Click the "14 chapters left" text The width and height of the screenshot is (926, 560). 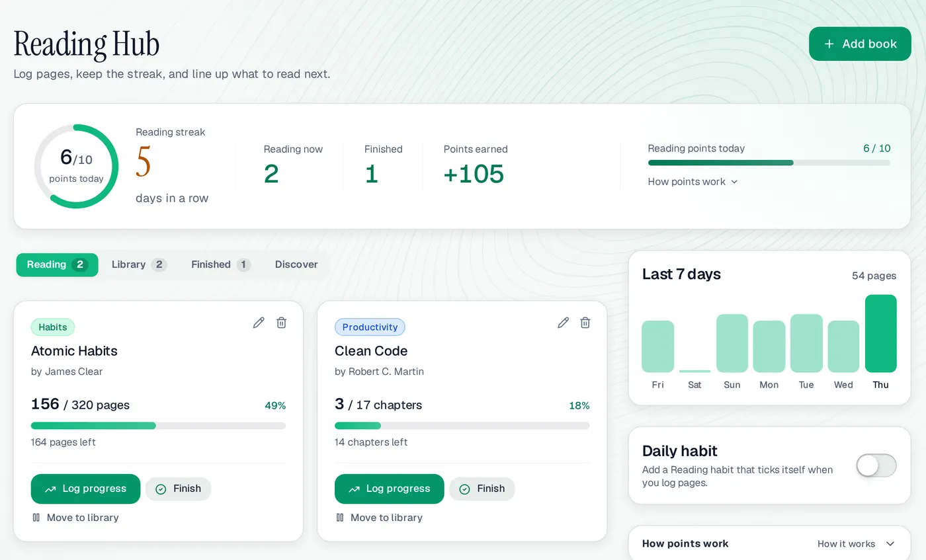click(x=371, y=442)
